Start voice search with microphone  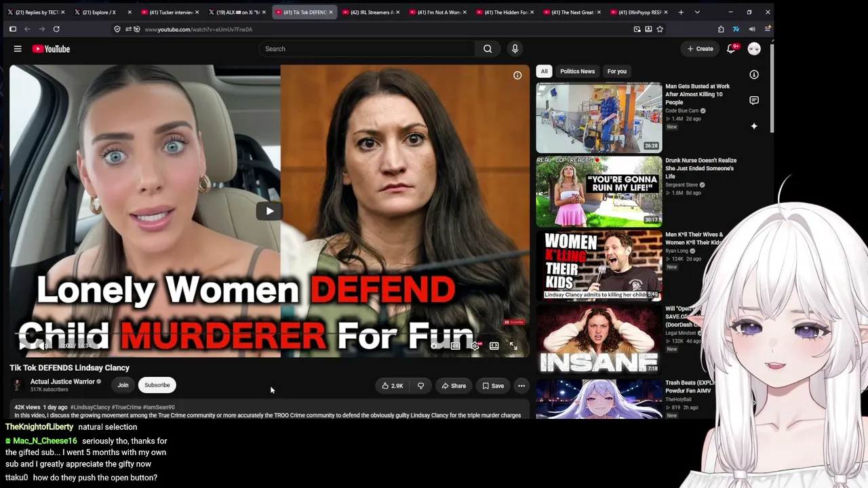point(515,49)
